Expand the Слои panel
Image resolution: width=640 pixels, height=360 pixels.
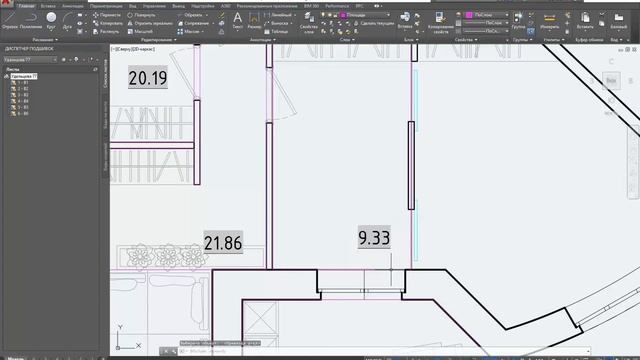point(347,40)
